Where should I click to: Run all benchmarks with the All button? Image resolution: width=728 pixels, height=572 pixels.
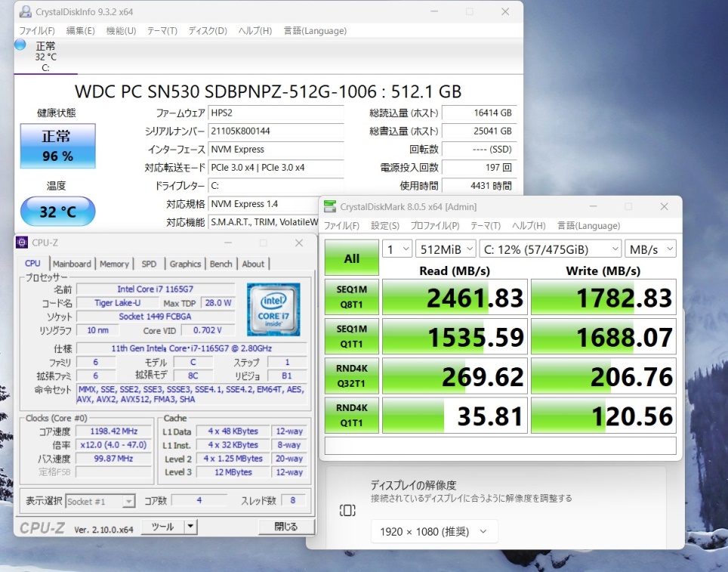pos(351,258)
